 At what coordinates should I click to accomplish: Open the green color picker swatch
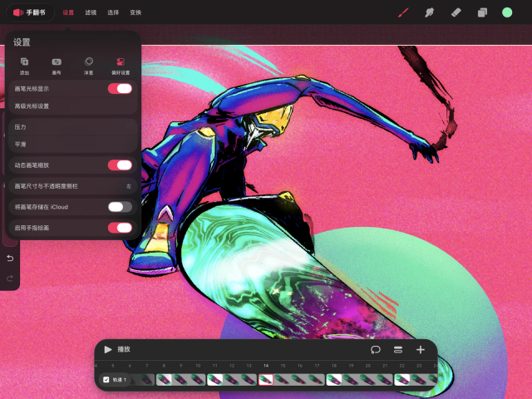point(507,12)
